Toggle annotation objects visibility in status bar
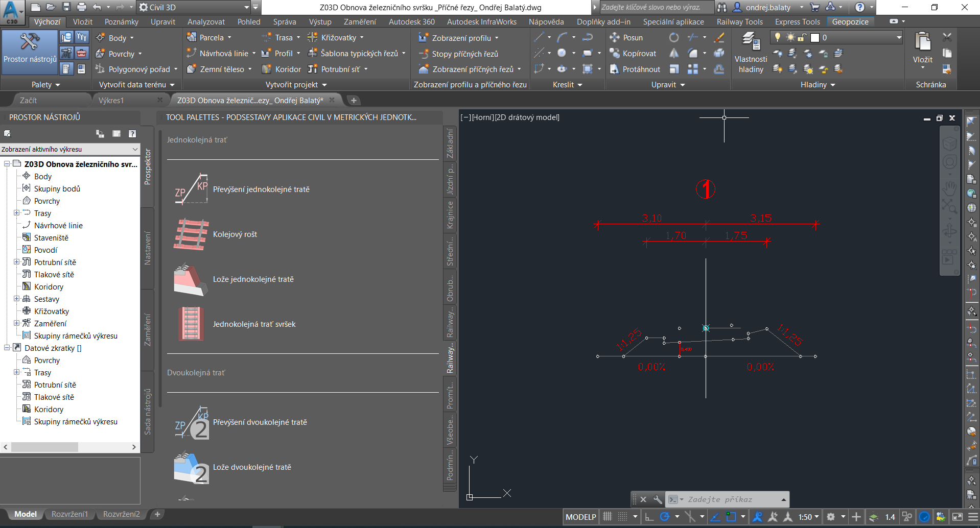This screenshot has width=980, height=528. (x=758, y=517)
